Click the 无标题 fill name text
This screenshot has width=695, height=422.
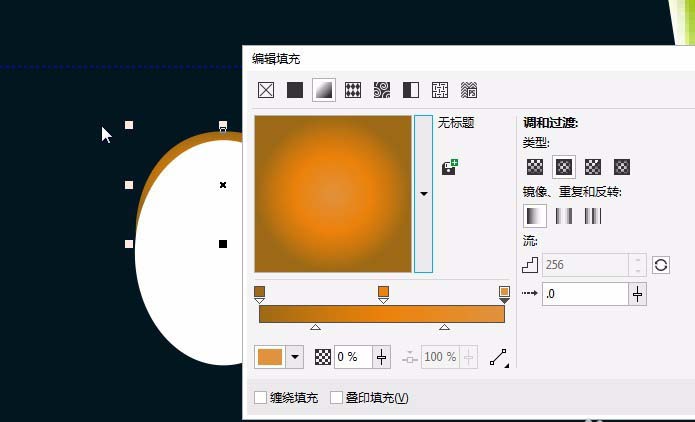point(456,123)
